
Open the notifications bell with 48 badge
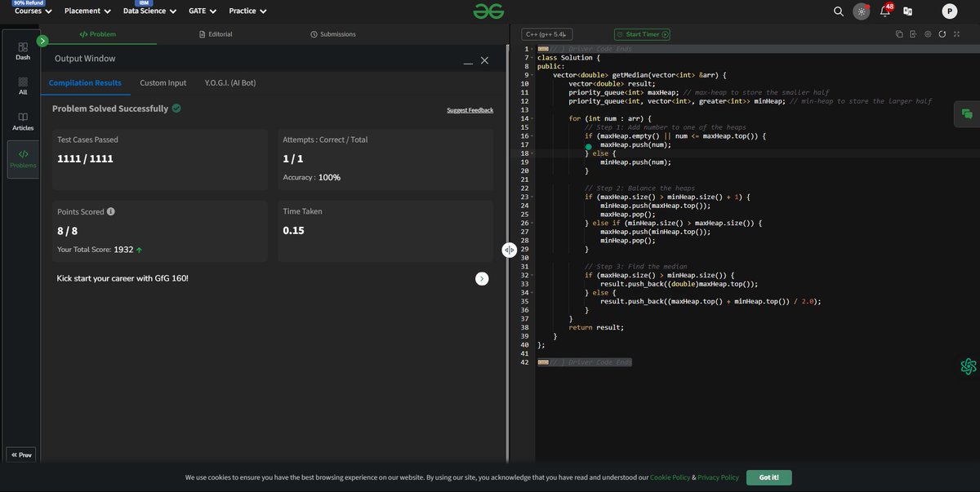point(885,11)
